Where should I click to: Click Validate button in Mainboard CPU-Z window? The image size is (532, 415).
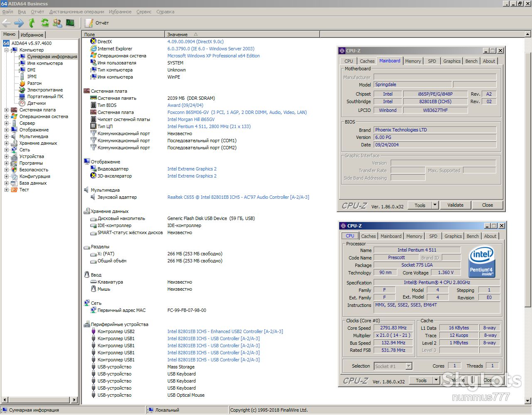[x=455, y=205]
